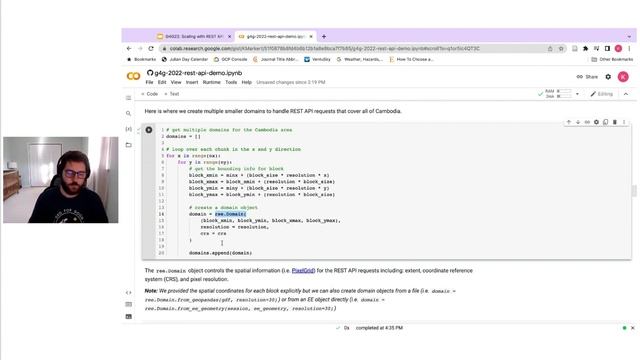Image resolution: width=640 pixels, height=360 pixels.
Task: Open a new browser tab
Action: [x=324, y=36]
